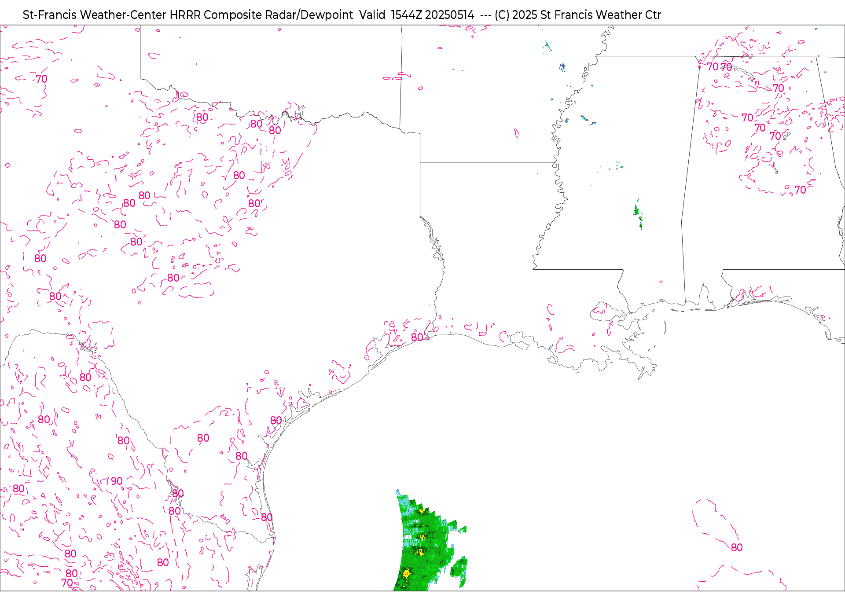Click the 'Valid 1544Z 20250514' timestamp
The height and width of the screenshot is (616, 845).
(x=416, y=15)
